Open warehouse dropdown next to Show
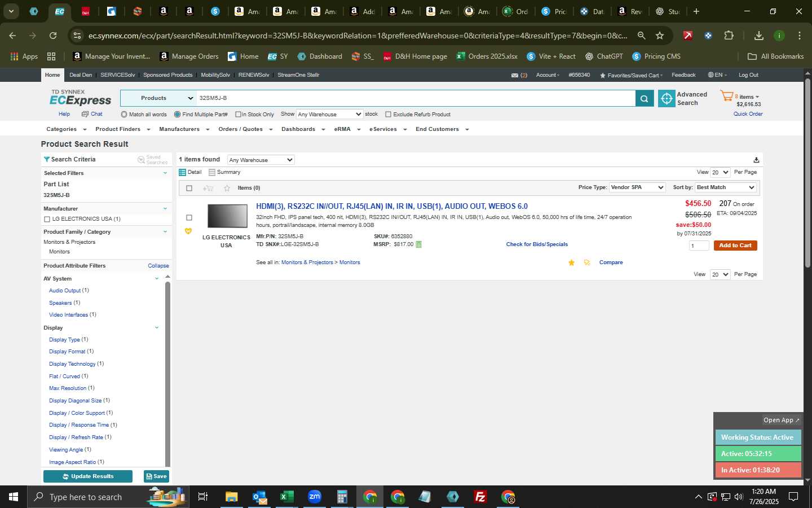The width and height of the screenshot is (812, 508). pyautogui.click(x=330, y=115)
